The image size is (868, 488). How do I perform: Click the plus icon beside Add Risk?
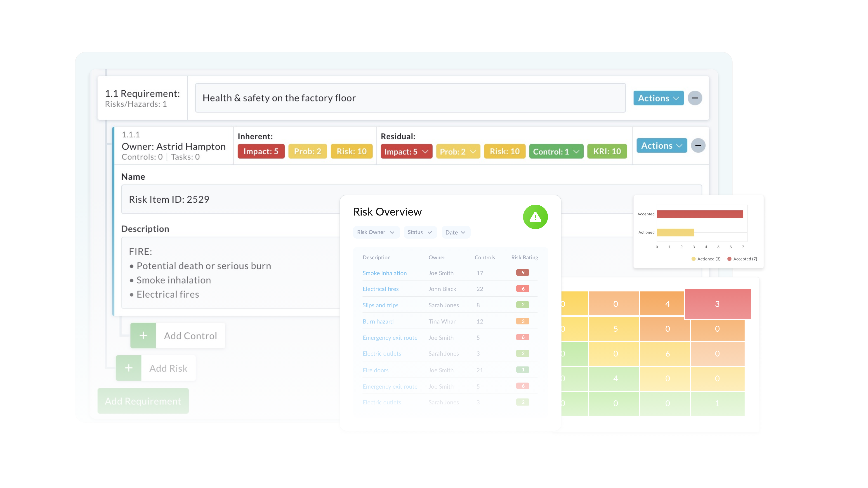tap(129, 368)
